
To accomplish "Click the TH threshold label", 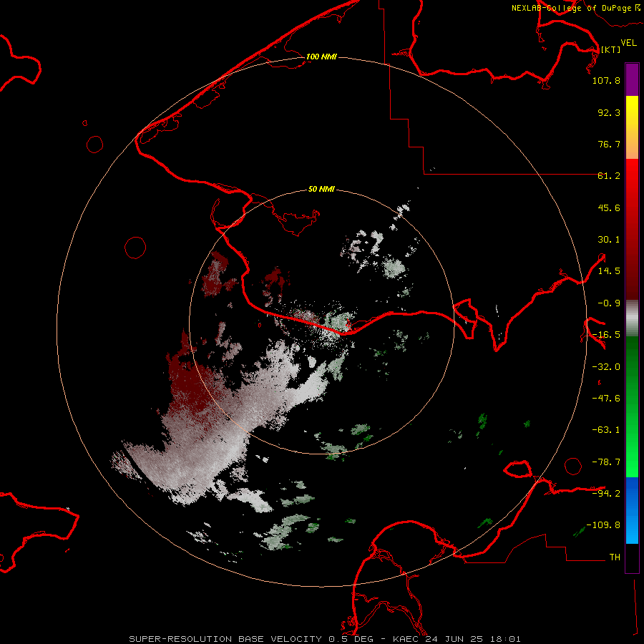I will pos(615,557).
